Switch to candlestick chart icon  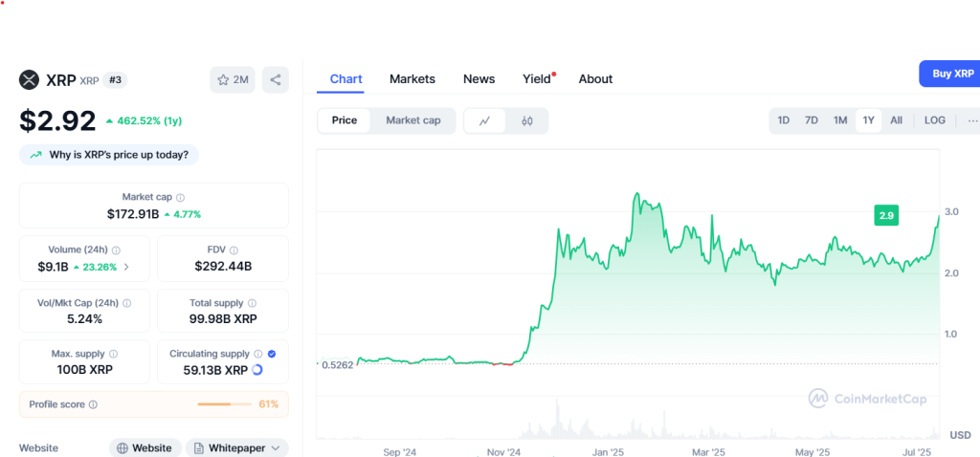(x=527, y=121)
